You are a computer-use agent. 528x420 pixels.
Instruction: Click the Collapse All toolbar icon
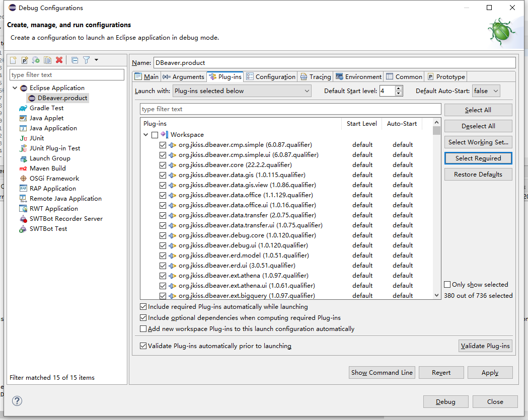pos(75,60)
